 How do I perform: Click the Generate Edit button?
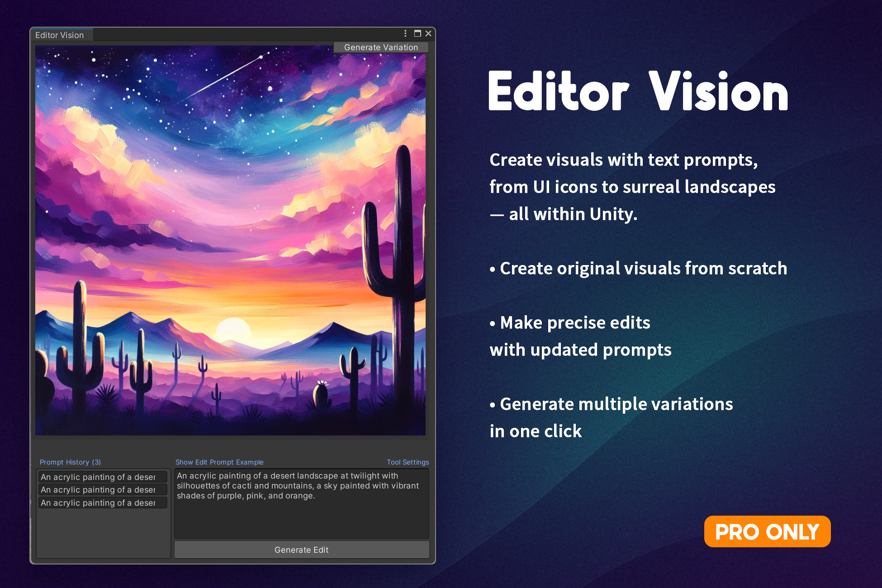[302, 550]
